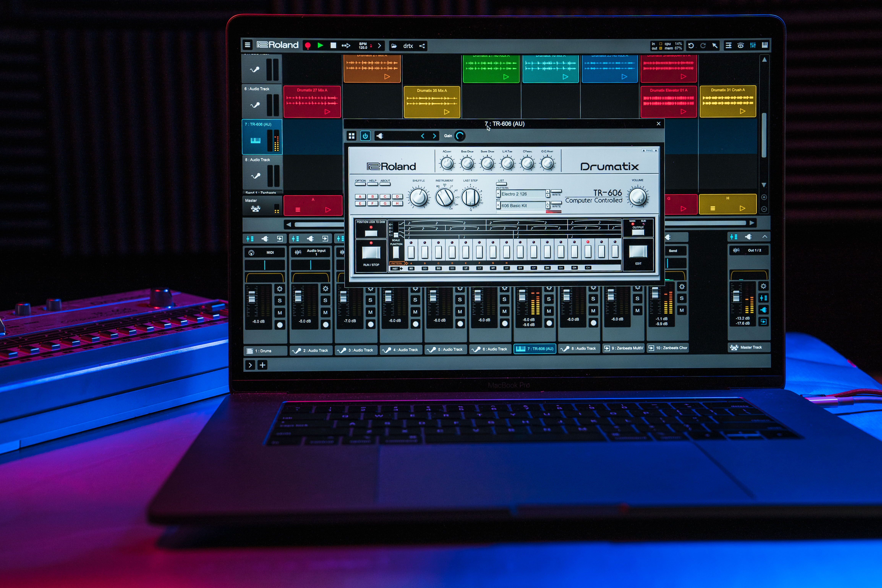
Task: Adjust the plugin Gain knob
Action: [460, 136]
